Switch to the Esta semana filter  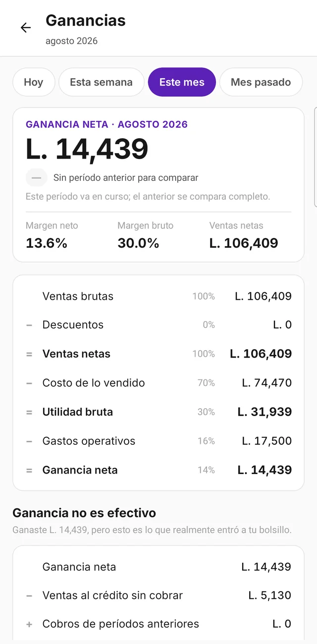coord(102,82)
